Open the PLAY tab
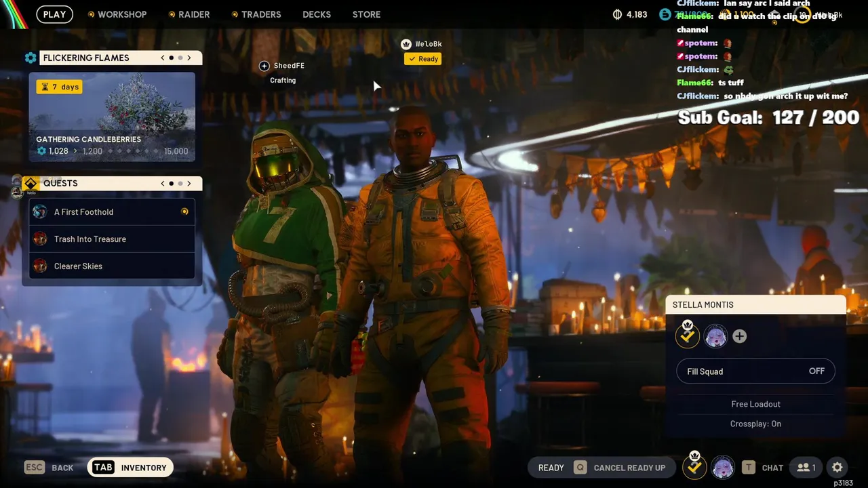The height and width of the screenshot is (488, 868). click(54, 14)
